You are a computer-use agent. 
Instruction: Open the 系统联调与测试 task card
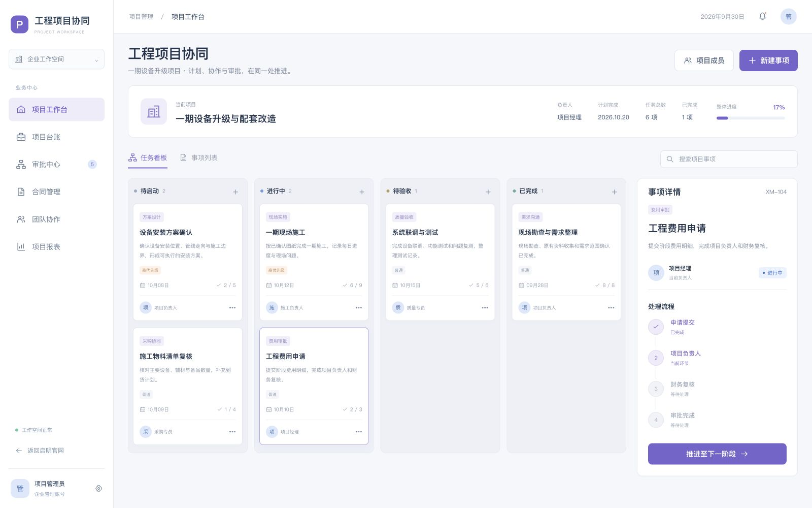(440, 262)
